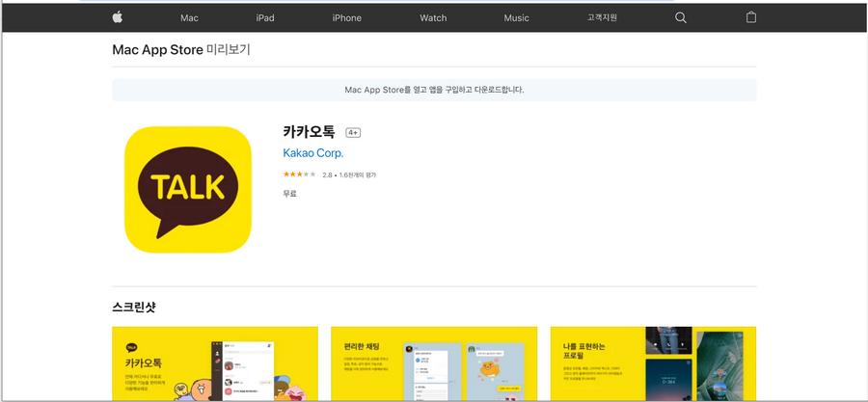Click the 카카오톡 app title

pos(309,132)
